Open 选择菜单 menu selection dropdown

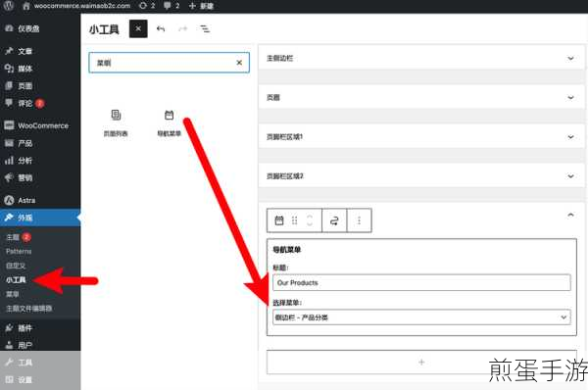pyautogui.click(x=421, y=317)
